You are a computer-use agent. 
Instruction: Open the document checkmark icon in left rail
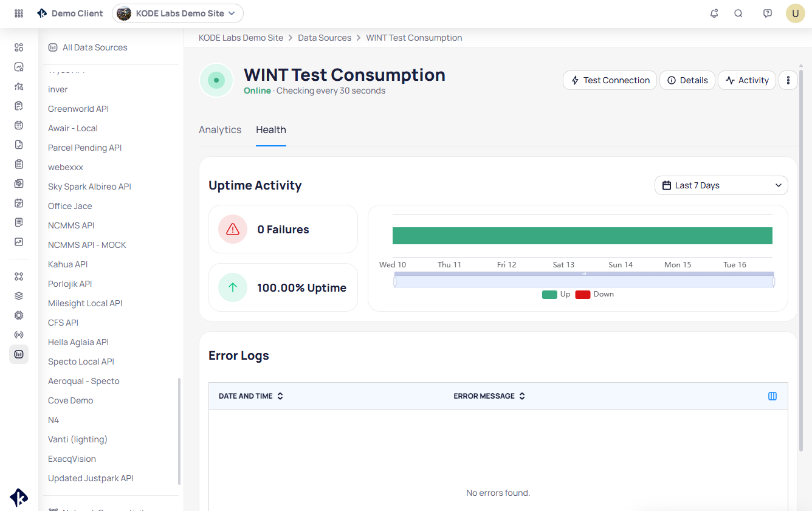coord(19,145)
